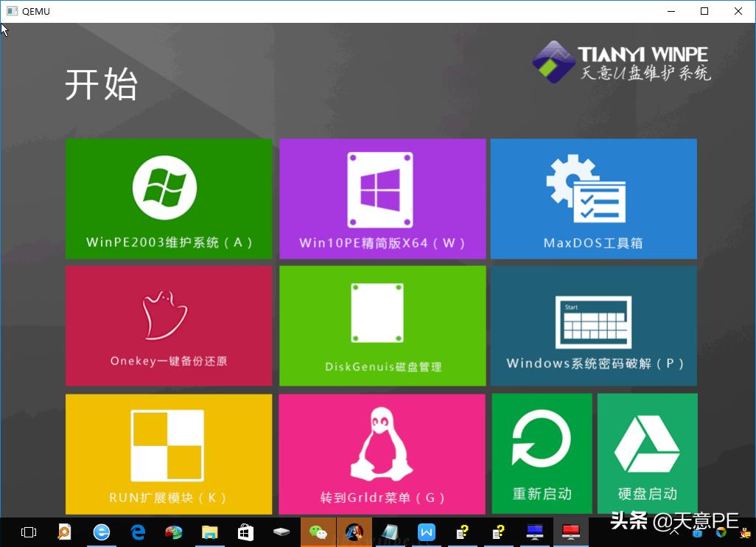Open the Microsoft Edge taskbar icon
756x547 pixels.
138,532
